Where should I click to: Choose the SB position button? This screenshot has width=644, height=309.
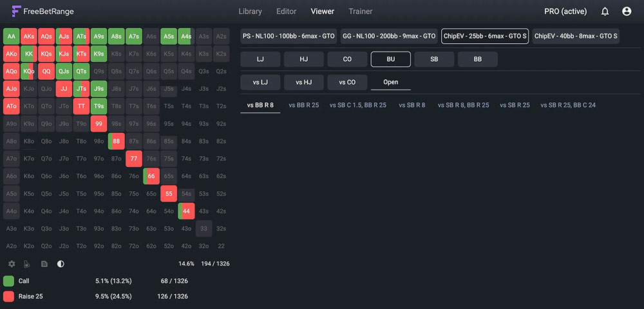coord(434,59)
